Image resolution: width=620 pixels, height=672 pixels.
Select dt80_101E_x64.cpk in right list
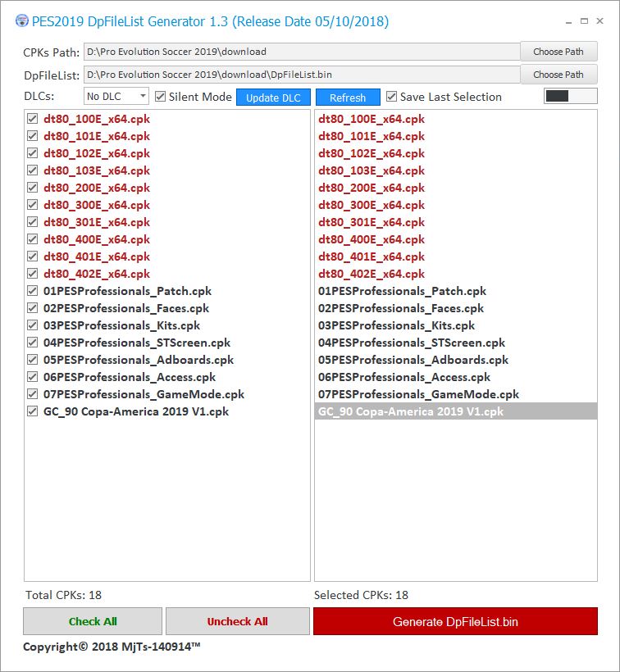click(456, 136)
